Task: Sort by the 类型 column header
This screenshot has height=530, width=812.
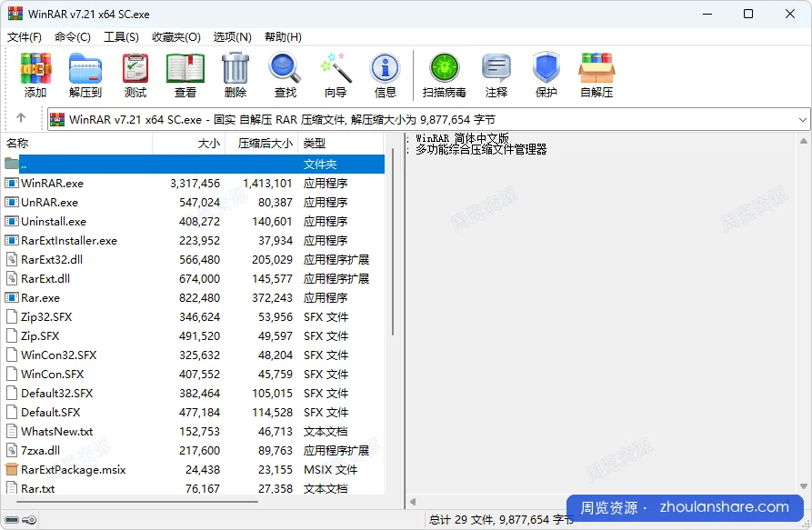Action: [341, 144]
